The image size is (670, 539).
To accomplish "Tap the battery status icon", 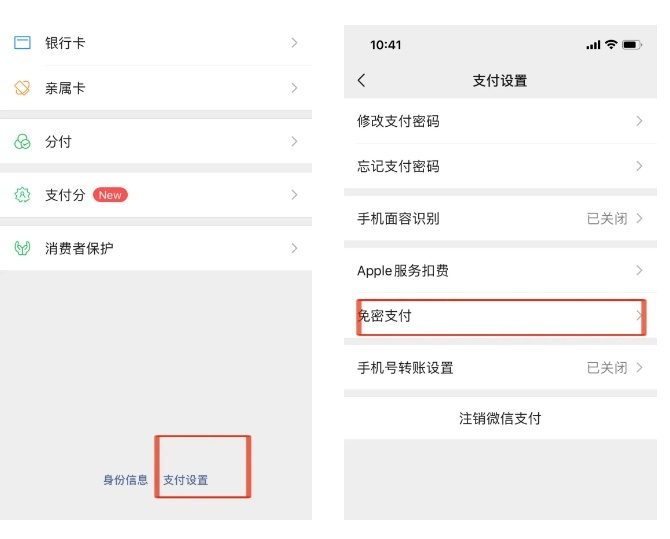I will (x=632, y=45).
